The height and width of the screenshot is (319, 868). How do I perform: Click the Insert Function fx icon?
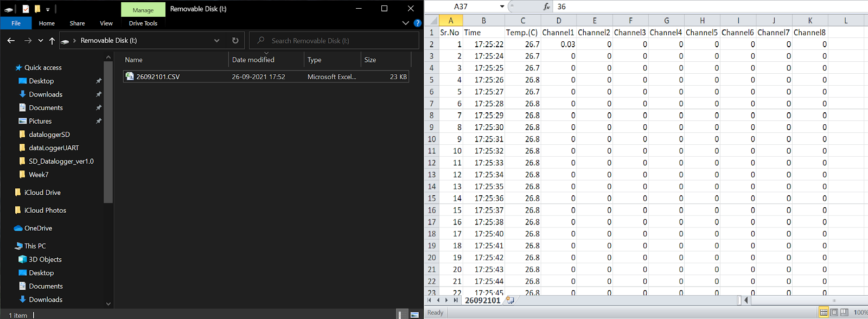coord(546,7)
